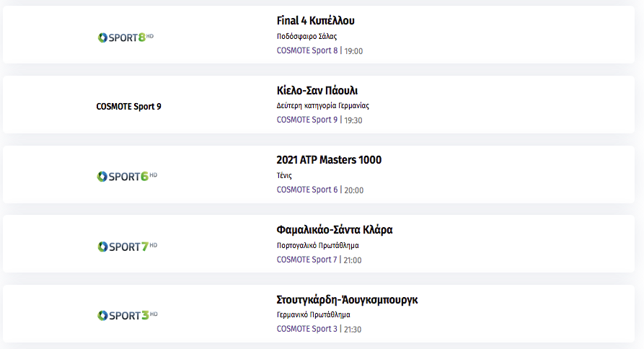Click the COSMOTE Sport 6 HD logo
Viewport: 644px width, 349px height.
127,177
